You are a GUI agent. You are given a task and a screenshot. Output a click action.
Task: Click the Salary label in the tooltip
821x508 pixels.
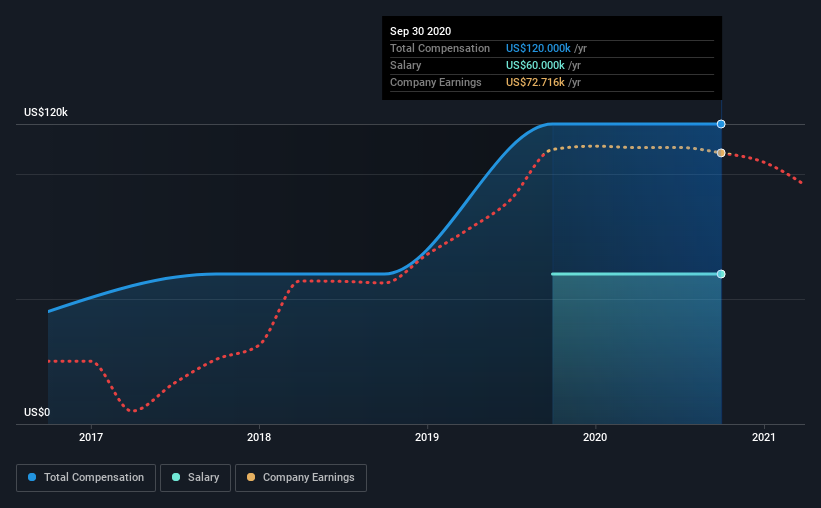pyautogui.click(x=405, y=65)
